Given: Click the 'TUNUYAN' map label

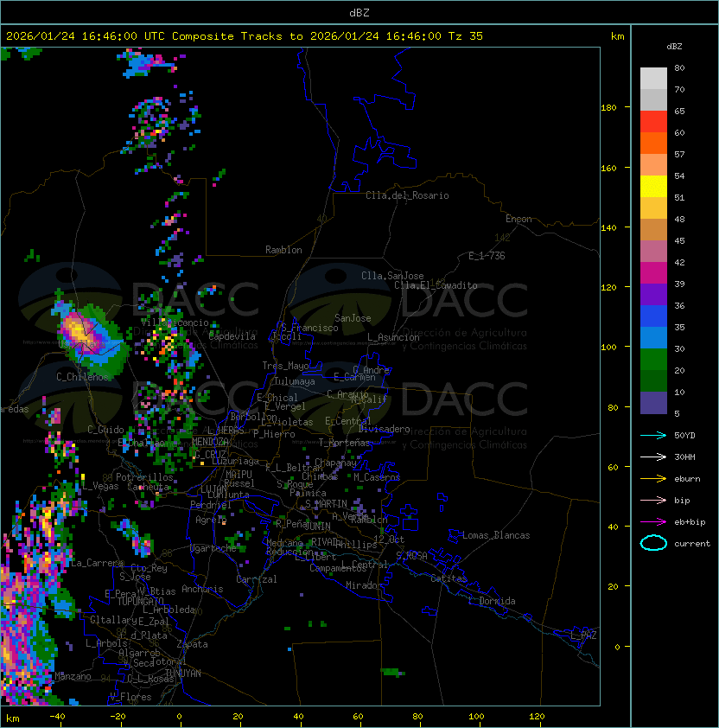Looking at the screenshot, I should pos(183,674).
